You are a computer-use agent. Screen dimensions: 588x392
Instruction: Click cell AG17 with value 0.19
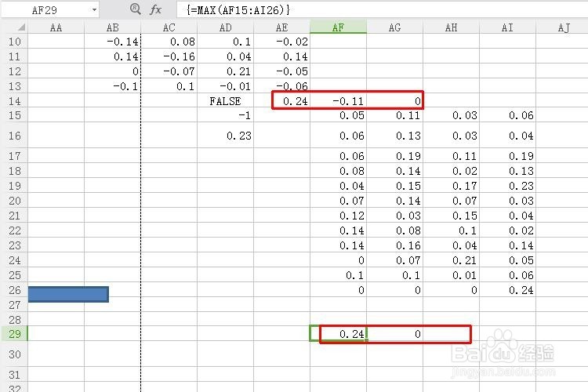click(394, 156)
